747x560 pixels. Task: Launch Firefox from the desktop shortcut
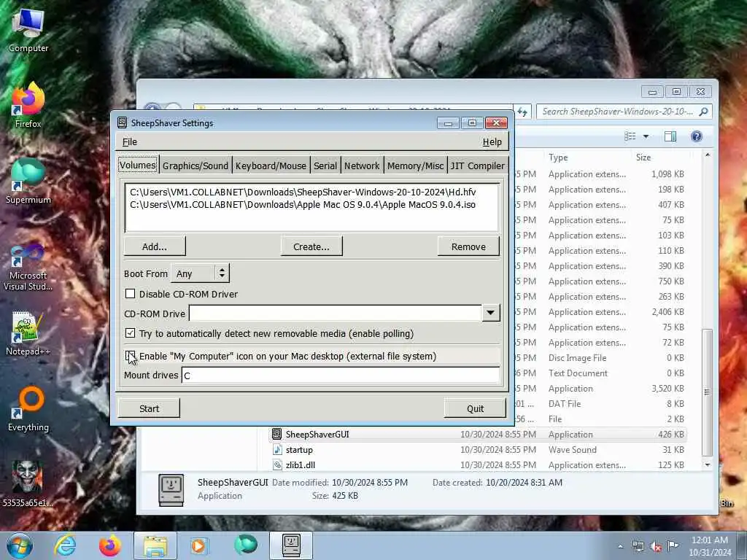[x=28, y=105]
